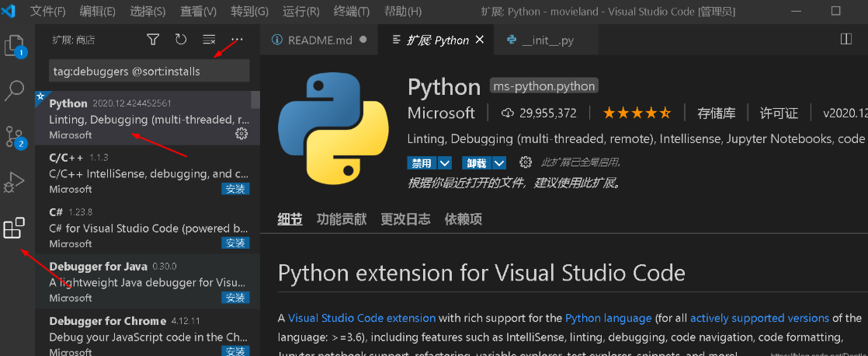Open the 许可证 license link
Viewport: 868px width, 356px height.
[x=779, y=113]
